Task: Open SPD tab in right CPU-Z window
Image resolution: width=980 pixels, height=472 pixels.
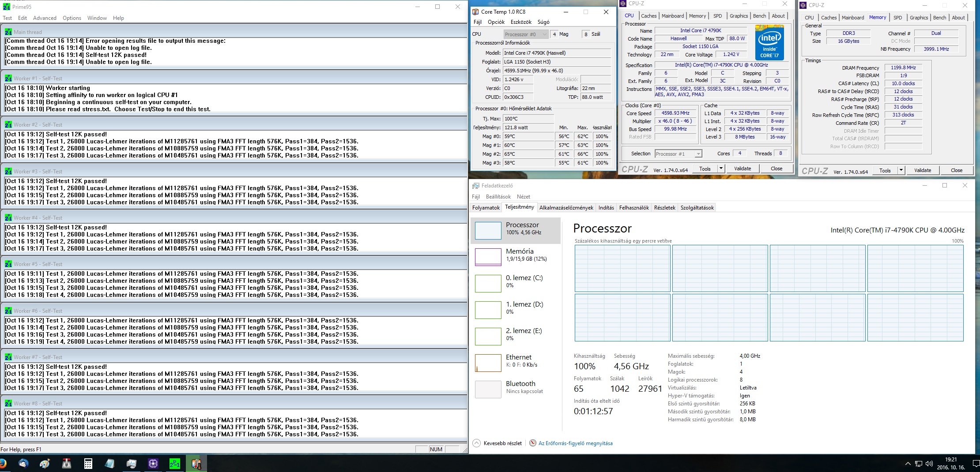Action: [898, 18]
